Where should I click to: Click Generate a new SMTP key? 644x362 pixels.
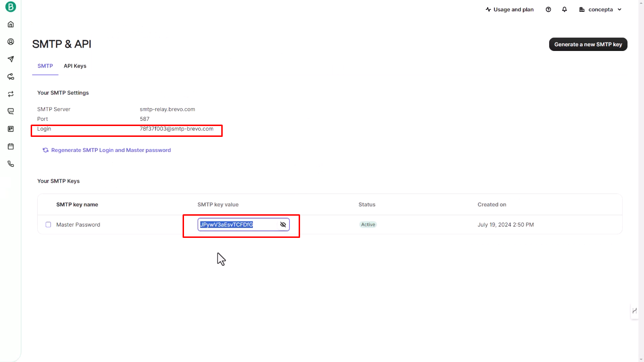tap(588, 44)
